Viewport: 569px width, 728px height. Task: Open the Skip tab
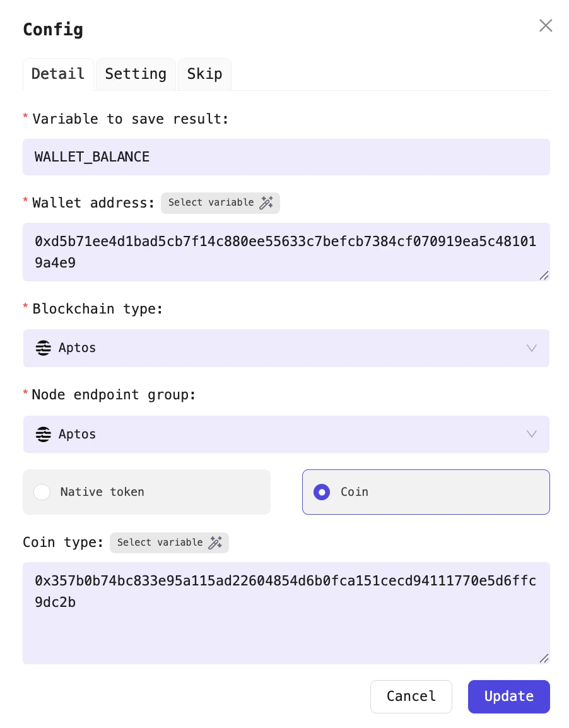(x=204, y=74)
